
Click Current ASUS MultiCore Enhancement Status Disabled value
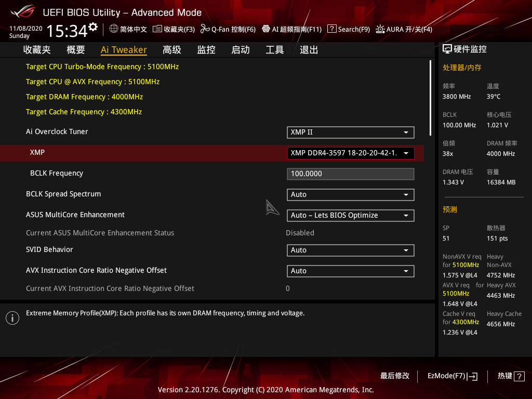(300, 233)
